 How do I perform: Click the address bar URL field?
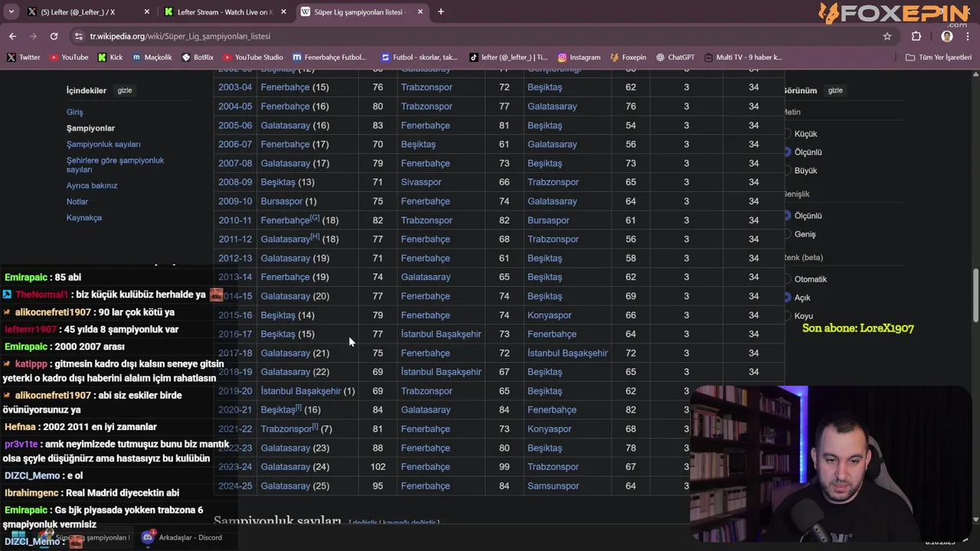coord(475,36)
